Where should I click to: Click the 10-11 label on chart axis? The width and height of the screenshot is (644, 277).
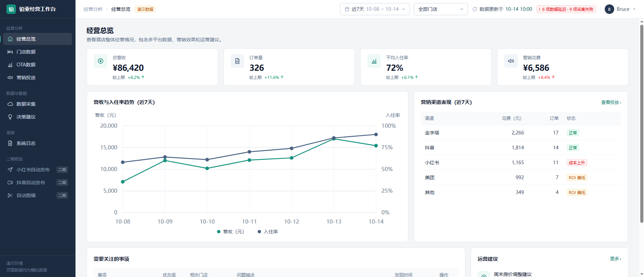[x=250, y=221]
